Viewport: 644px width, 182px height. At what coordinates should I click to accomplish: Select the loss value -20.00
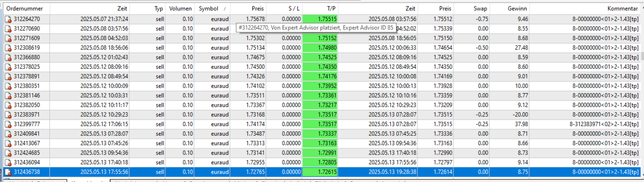(520, 115)
